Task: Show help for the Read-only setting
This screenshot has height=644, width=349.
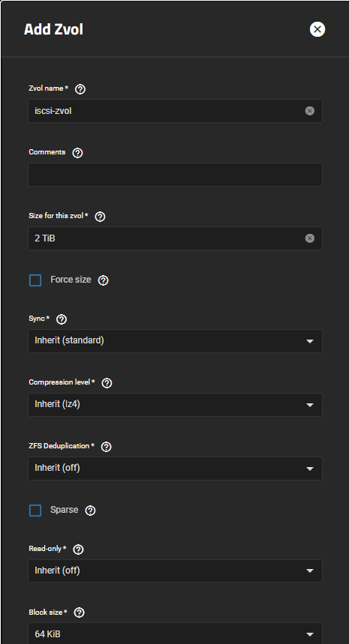Action: coord(78,549)
